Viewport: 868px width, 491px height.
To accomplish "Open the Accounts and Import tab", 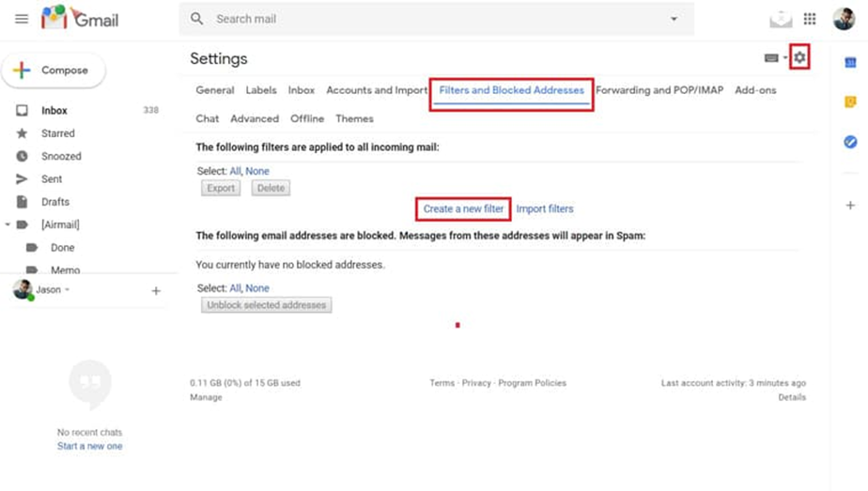I will (377, 90).
